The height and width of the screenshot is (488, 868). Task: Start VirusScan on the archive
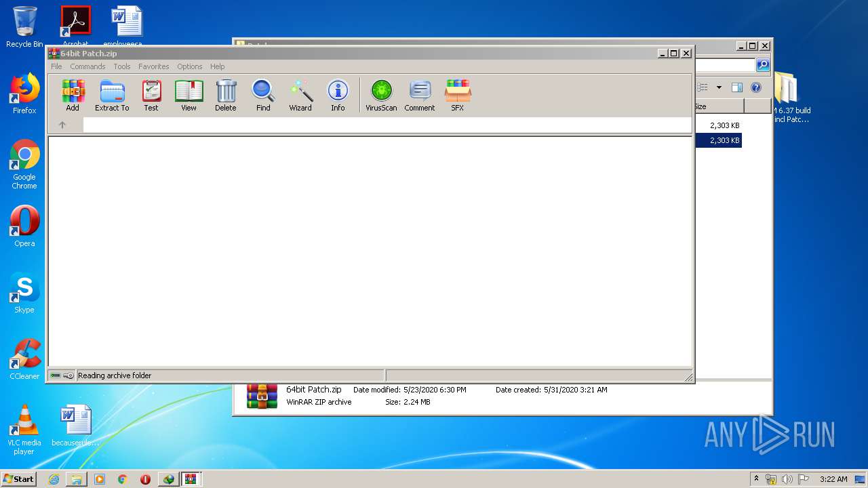click(381, 96)
